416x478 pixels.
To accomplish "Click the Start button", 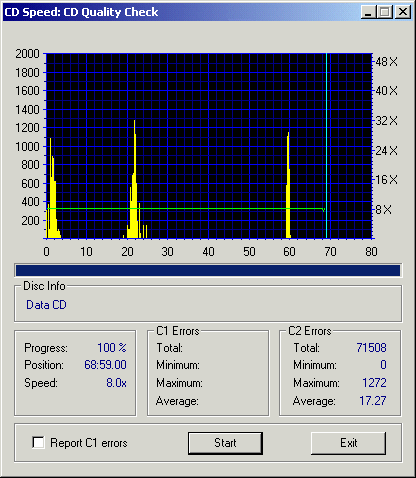I will 225,443.
